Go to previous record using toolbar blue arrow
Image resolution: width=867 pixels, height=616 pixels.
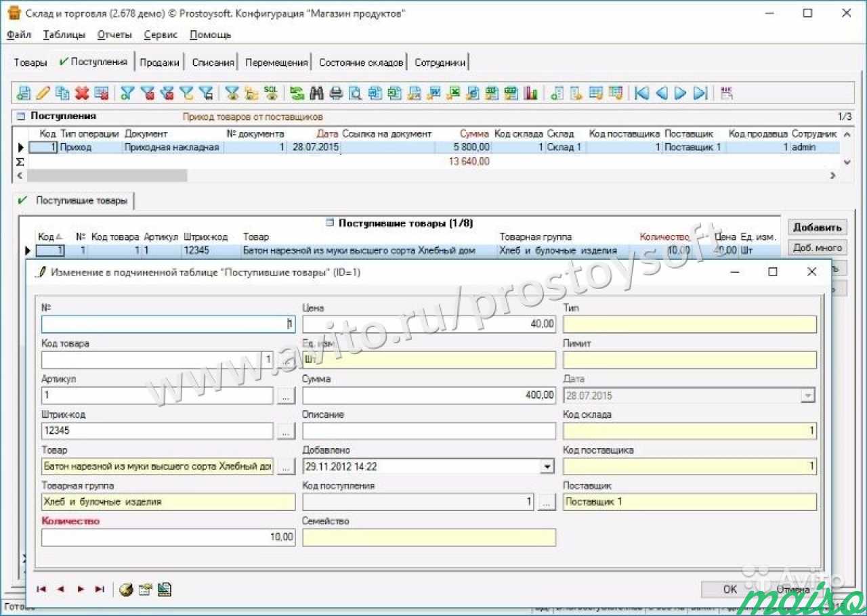tap(662, 93)
